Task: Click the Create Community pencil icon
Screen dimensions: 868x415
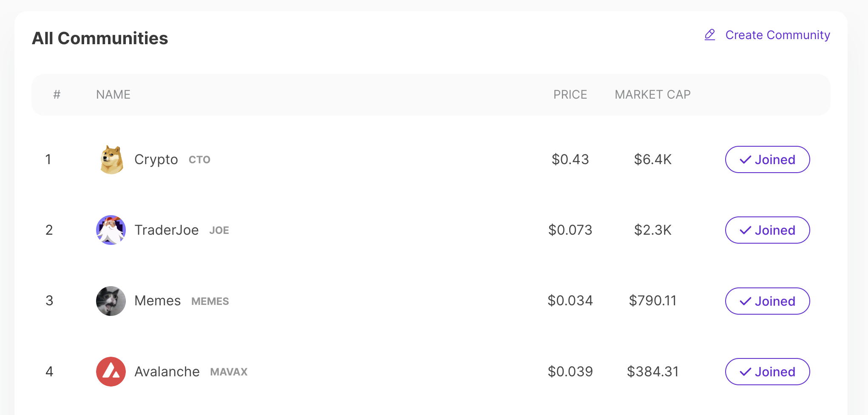Action: [710, 35]
